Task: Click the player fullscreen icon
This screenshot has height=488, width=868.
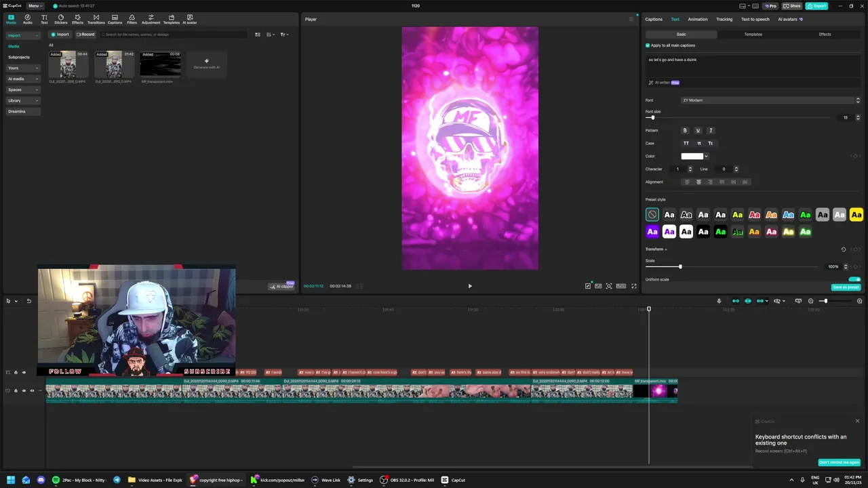Action: [634, 286]
